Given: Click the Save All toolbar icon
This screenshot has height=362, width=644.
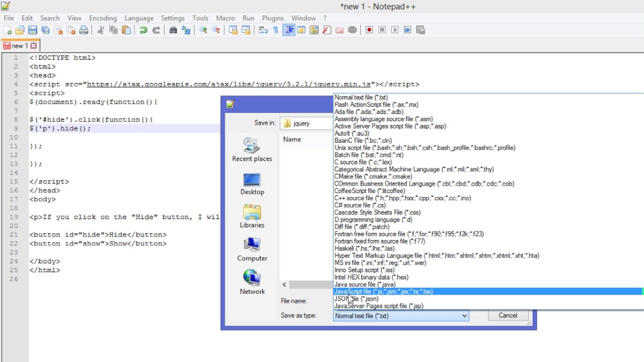Looking at the screenshot, I should (45, 30).
